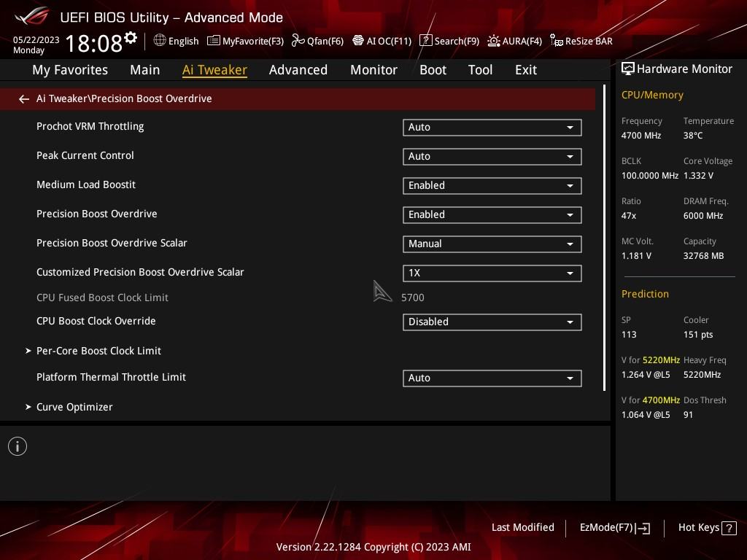Click the 05/22/2023 date text
This screenshot has width=747, height=560.
pyautogui.click(x=36, y=40)
